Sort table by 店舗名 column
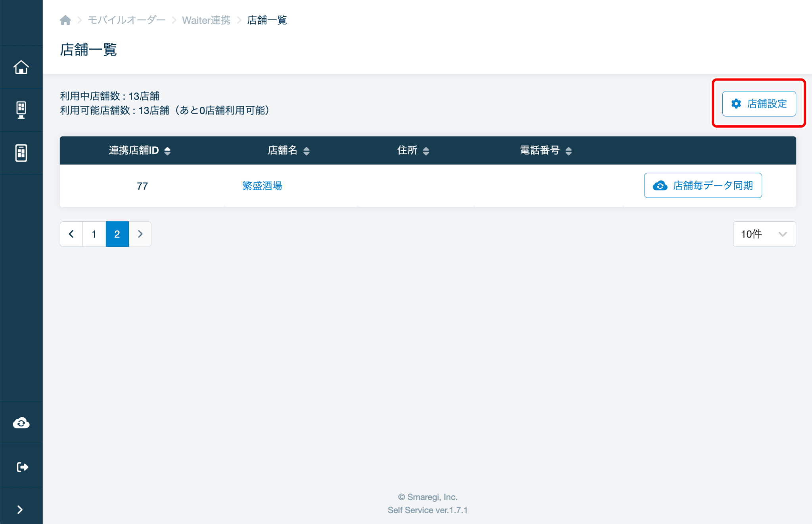The image size is (812, 524). 288,150
